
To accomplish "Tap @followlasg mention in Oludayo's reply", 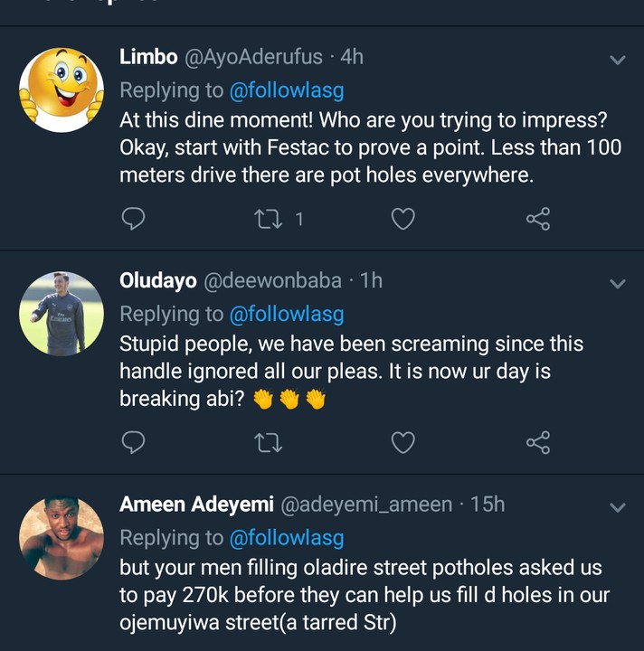I will [x=287, y=314].
